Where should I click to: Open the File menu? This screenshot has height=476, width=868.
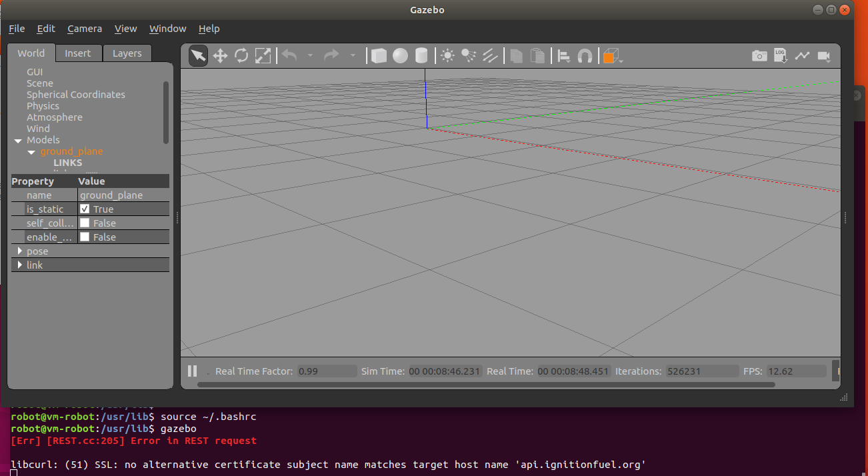point(17,29)
